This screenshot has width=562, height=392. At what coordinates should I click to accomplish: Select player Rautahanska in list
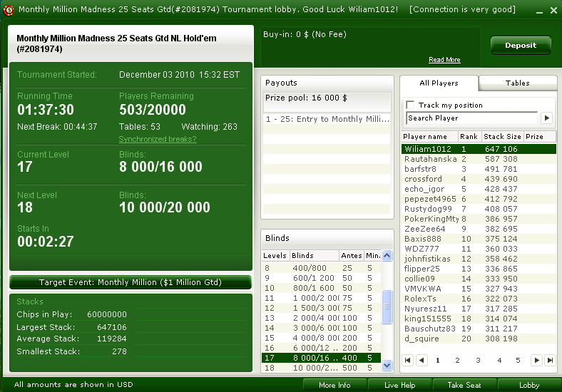(479, 159)
